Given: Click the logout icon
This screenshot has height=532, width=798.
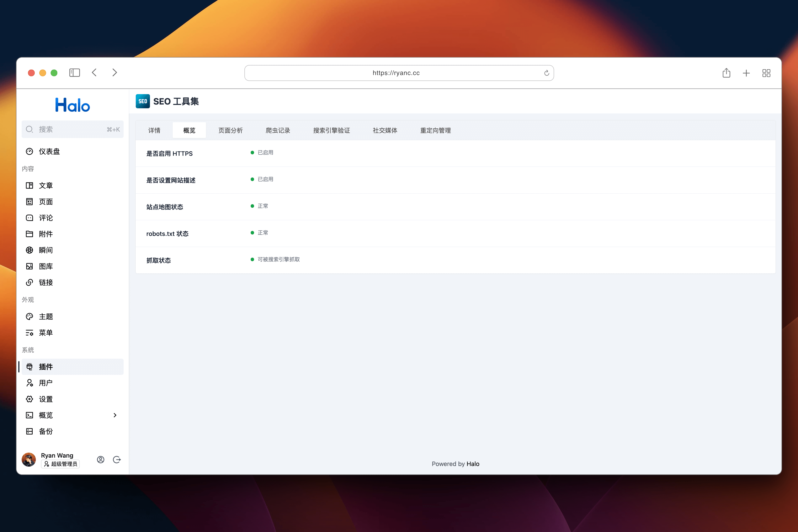Looking at the screenshot, I should pyautogui.click(x=117, y=460).
